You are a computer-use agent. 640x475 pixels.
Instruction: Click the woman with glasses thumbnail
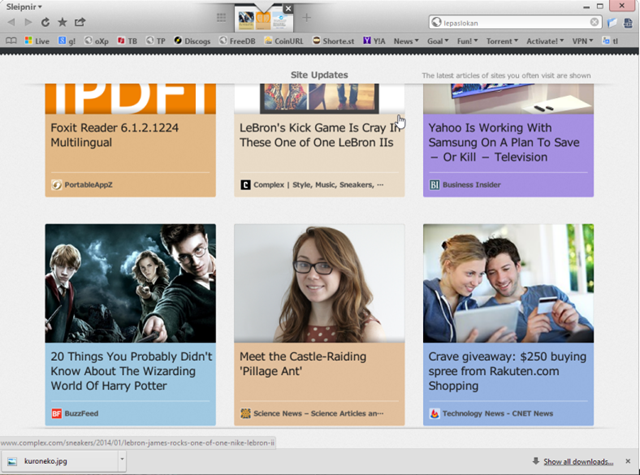click(319, 283)
